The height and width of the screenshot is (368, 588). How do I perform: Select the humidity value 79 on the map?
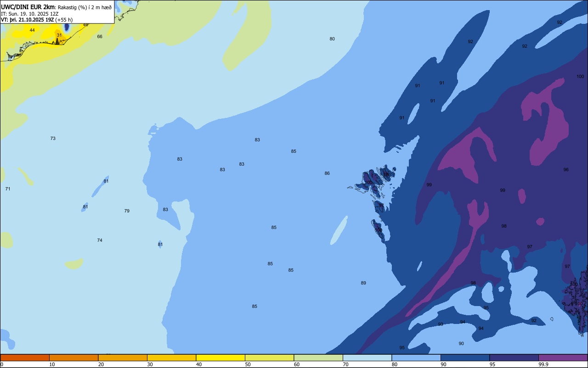(x=127, y=211)
